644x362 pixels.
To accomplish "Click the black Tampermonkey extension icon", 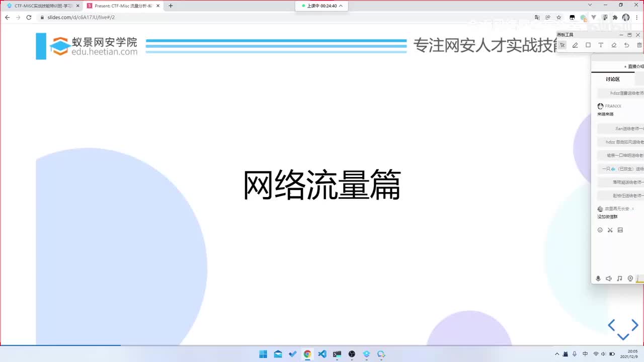I will tap(572, 17).
